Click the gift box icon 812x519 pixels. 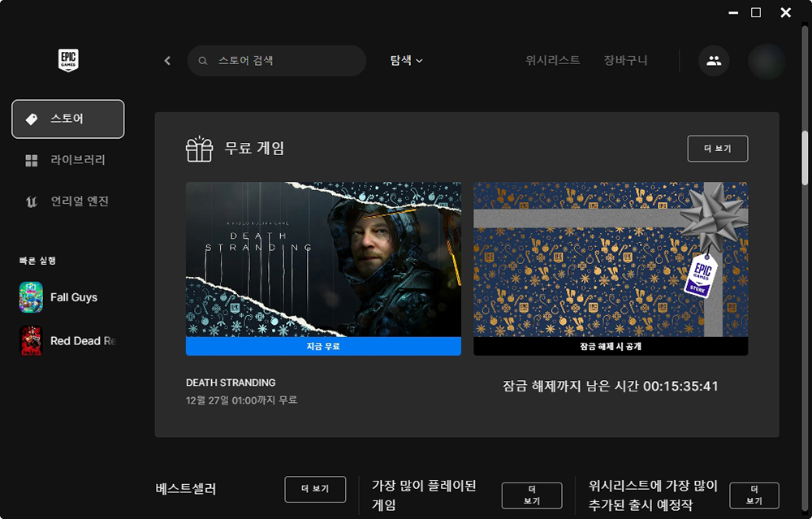200,149
